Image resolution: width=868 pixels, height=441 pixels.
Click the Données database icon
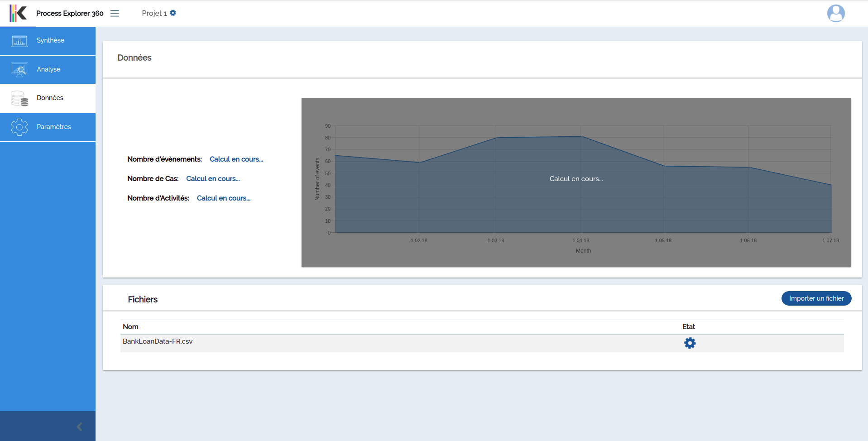19,98
